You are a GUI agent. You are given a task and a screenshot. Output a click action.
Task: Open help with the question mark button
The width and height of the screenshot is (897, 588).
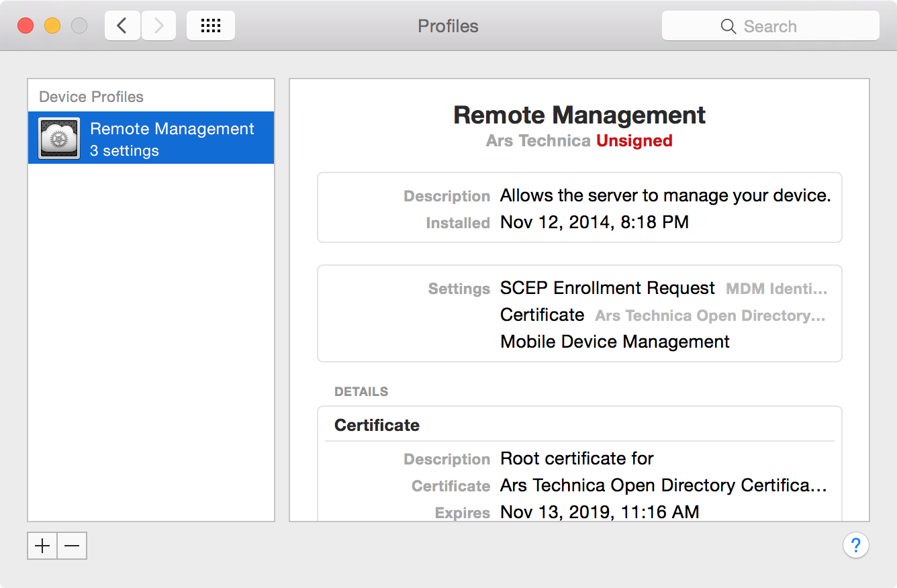click(x=855, y=545)
